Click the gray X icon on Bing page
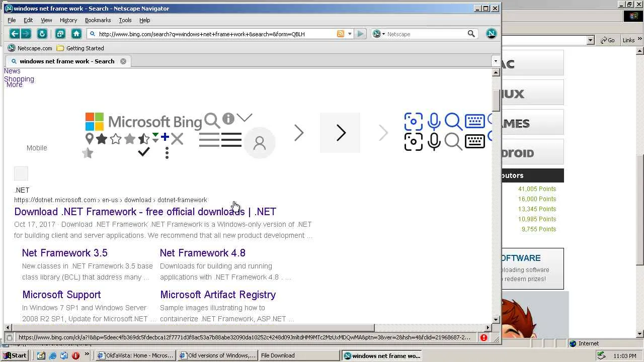This screenshot has width=644, height=362. (x=177, y=139)
